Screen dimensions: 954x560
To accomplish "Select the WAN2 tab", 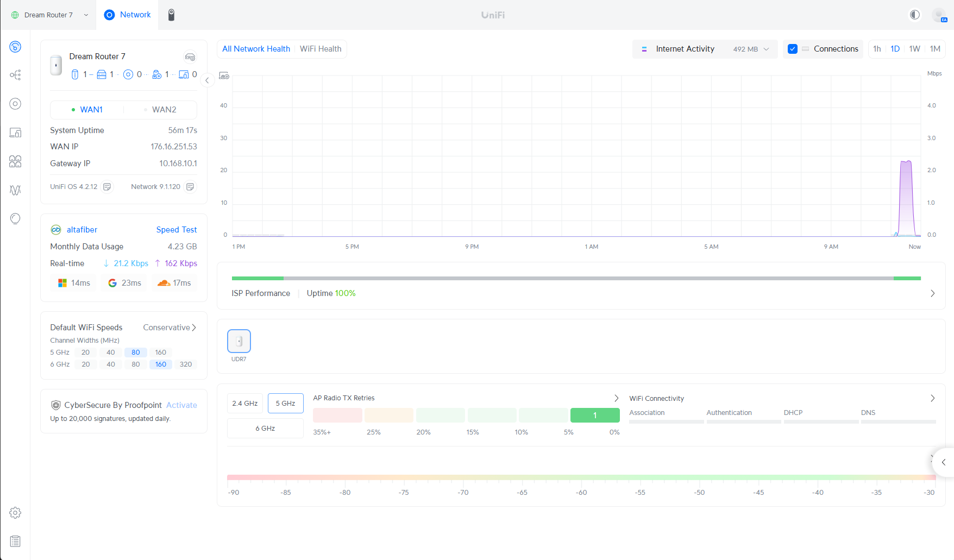I will click(x=160, y=110).
